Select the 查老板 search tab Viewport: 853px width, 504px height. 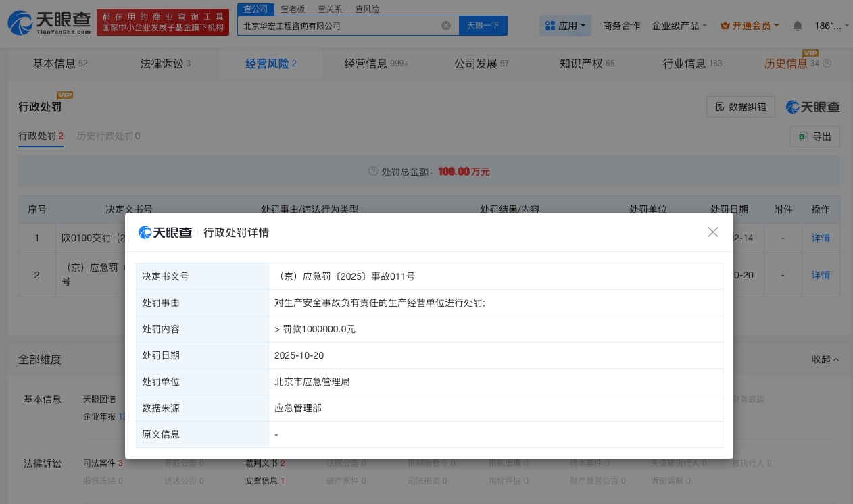[x=293, y=9]
